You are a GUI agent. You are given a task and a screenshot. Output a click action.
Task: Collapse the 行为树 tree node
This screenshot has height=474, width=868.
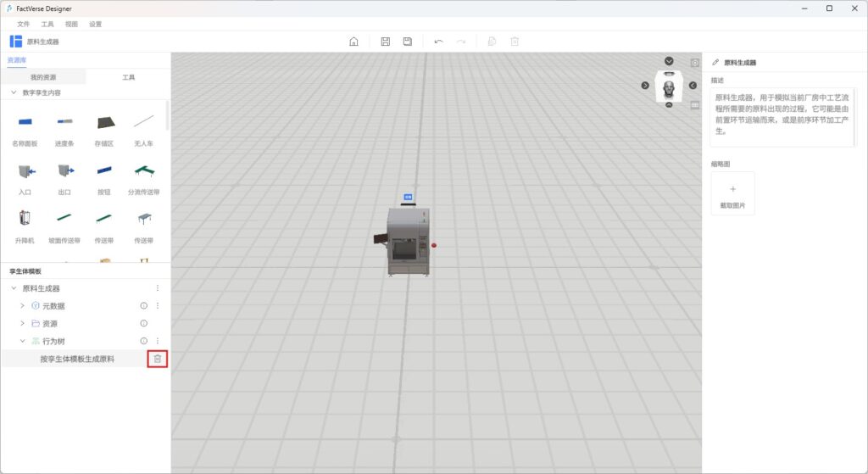tap(23, 341)
